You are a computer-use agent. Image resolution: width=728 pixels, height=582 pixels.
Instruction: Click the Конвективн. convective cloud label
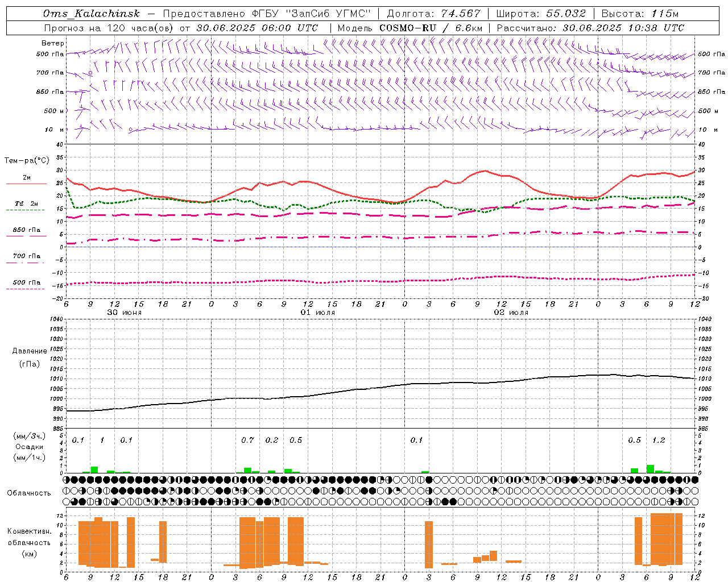click(29, 531)
